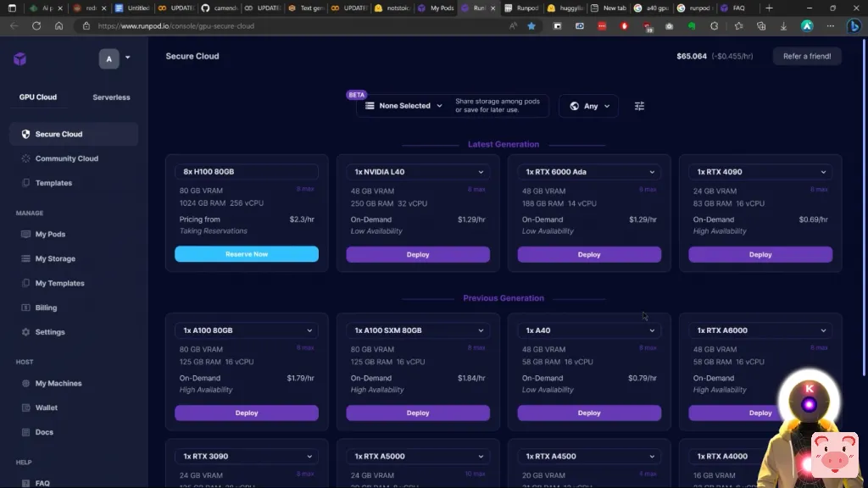Viewport: 868px width, 488px height.
Task: Expand the 1x A100 80GB dropdown
Action: coord(247,330)
